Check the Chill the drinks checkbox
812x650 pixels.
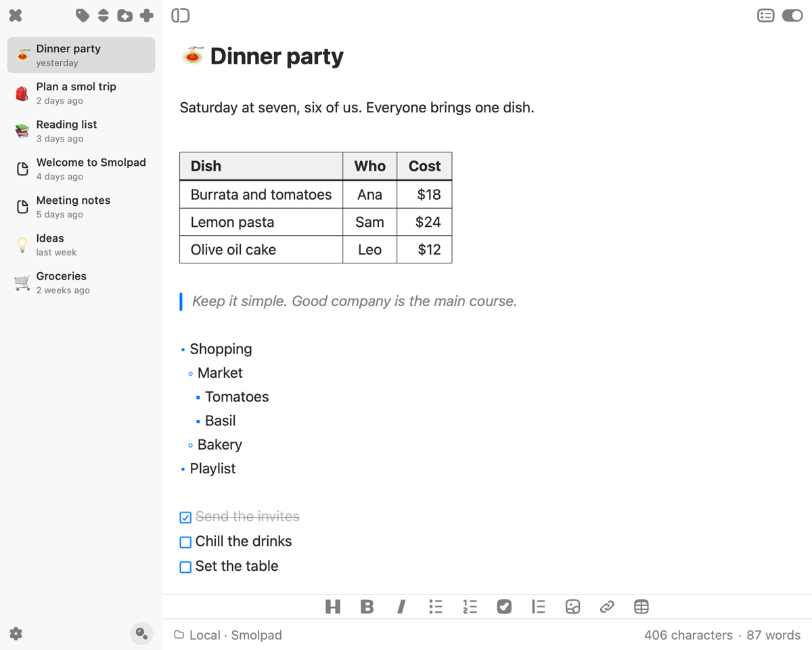[x=185, y=542]
